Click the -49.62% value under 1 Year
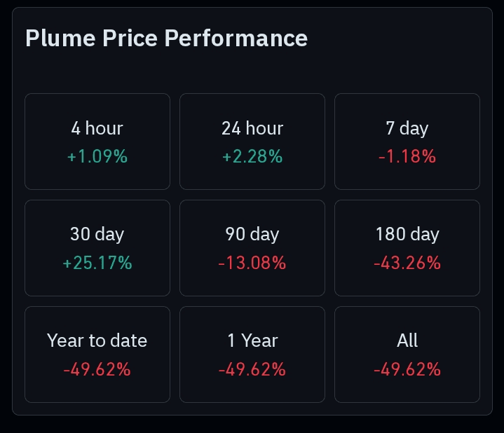Image resolution: width=504 pixels, height=433 pixels. (x=252, y=369)
